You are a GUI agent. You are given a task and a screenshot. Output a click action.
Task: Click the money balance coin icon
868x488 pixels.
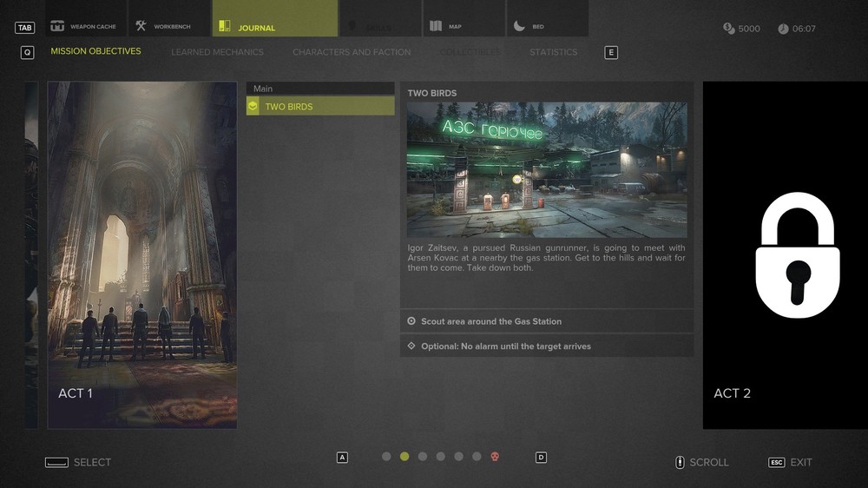728,29
